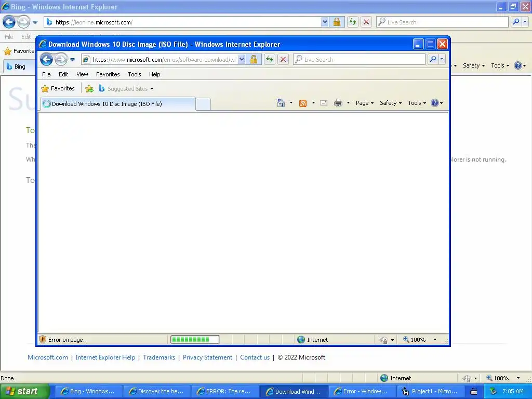Click Help icon in Bing window
This screenshot has width=532, height=399.
point(518,65)
